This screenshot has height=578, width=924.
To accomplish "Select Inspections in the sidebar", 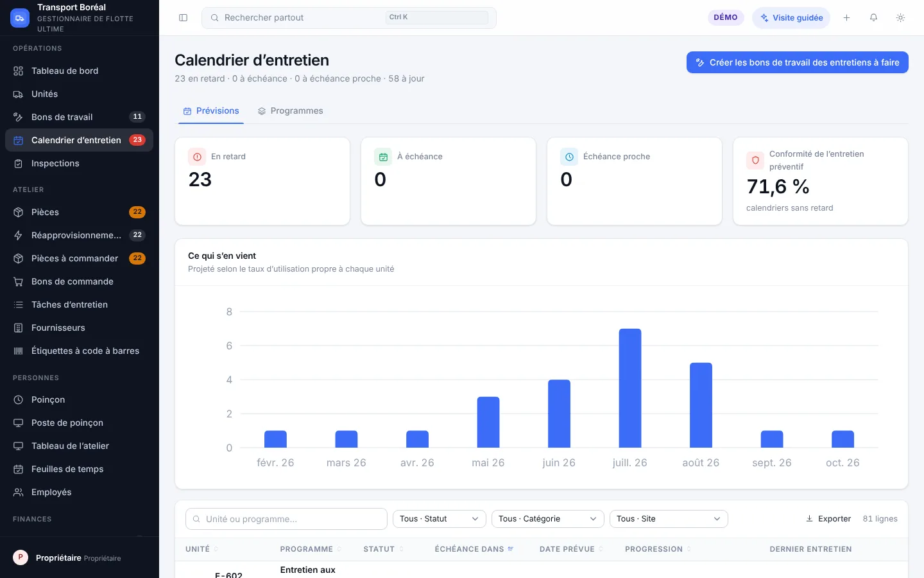I will coord(79,163).
